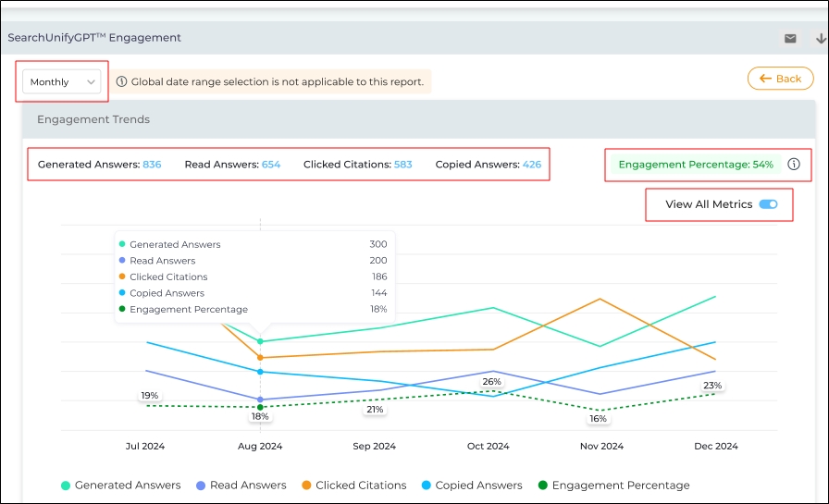Click Copied Answers count 426
The height and width of the screenshot is (504, 829).
coord(532,165)
